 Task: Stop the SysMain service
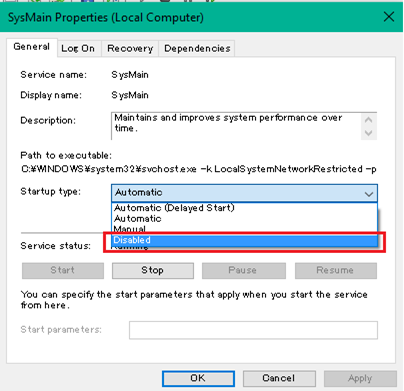[153, 270]
